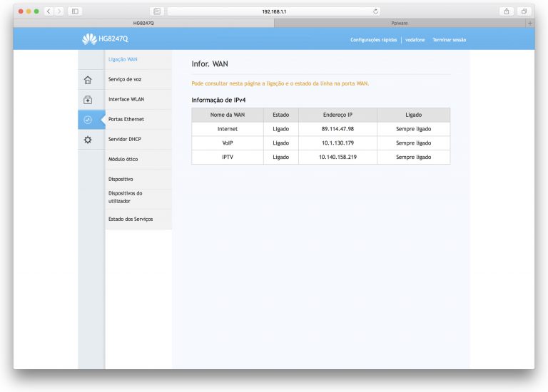
Task: Click the maintenance kit sidebar icon
Action: pos(88,100)
